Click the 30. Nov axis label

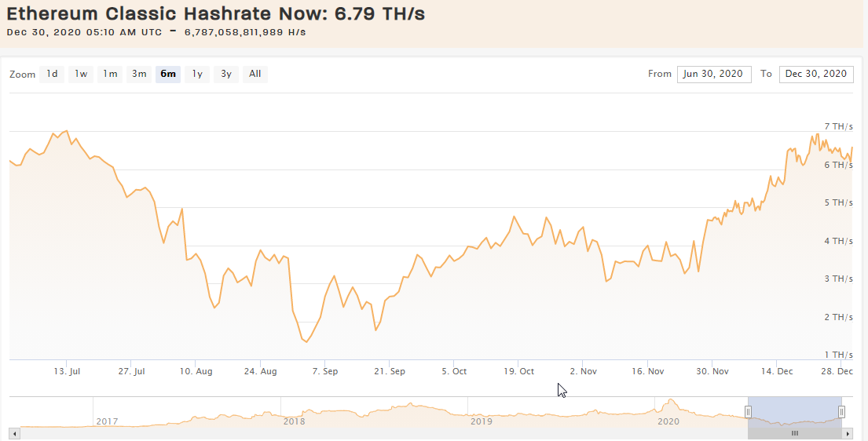pyautogui.click(x=712, y=371)
